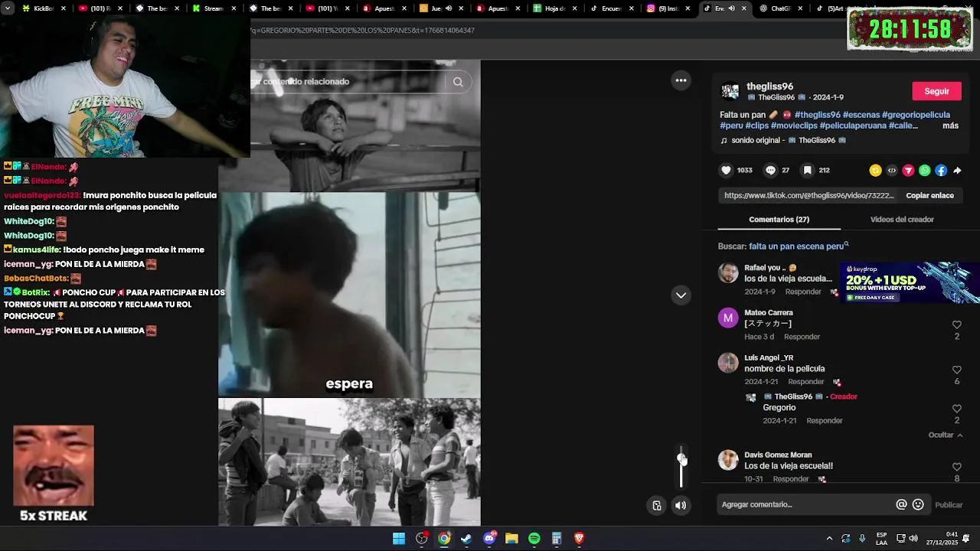Follow thegliss96 with the Seguir button
The width and height of the screenshot is (980, 551).
(x=936, y=91)
